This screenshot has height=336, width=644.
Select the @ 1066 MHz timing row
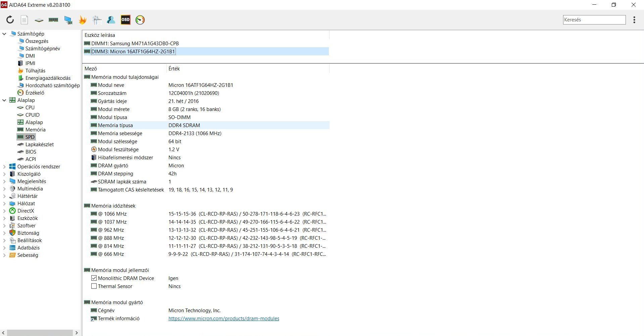pos(209,214)
